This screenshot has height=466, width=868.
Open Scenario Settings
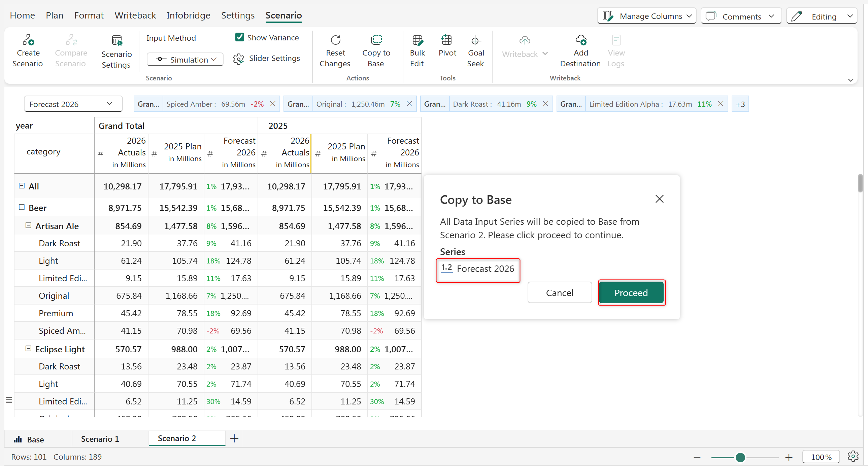(116, 41)
